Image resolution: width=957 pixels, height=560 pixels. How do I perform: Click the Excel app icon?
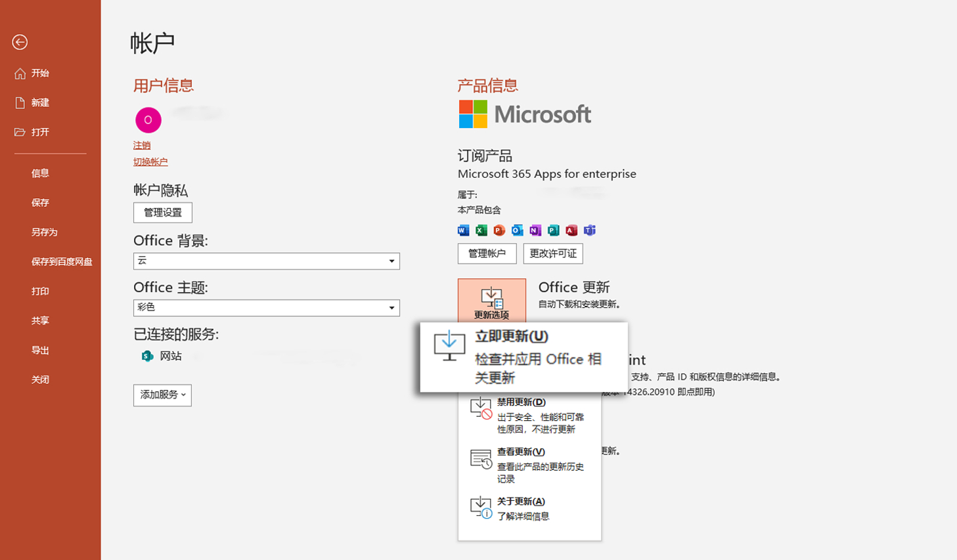coord(481,230)
